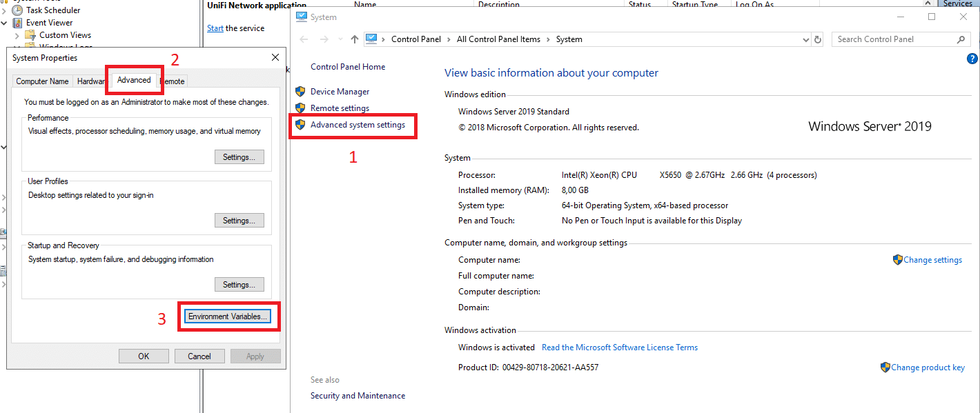Refresh the System address bar
Screen dimensions: 980x413
click(x=818, y=39)
